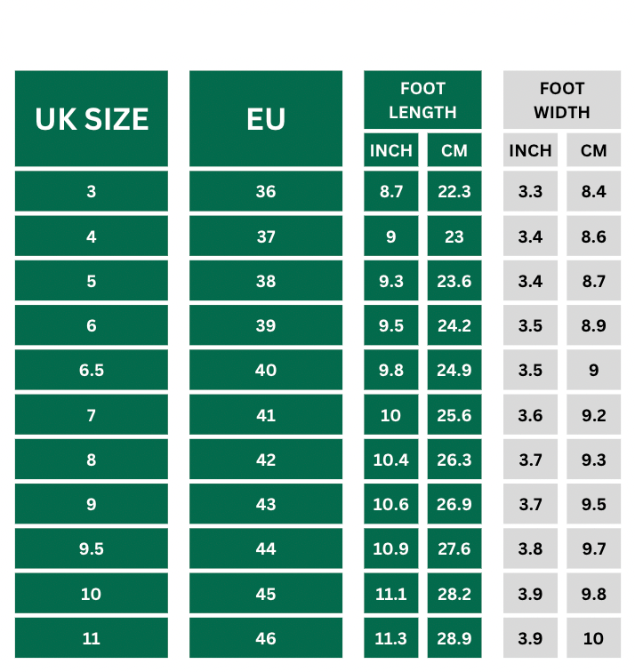Click UK size 9.5 cell

click(x=92, y=548)
